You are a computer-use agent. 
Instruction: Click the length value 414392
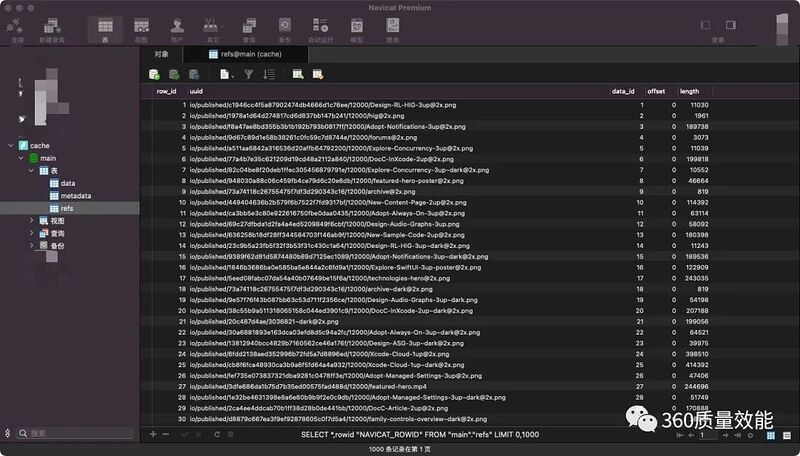pyautogui.click(x=697, y=365)
